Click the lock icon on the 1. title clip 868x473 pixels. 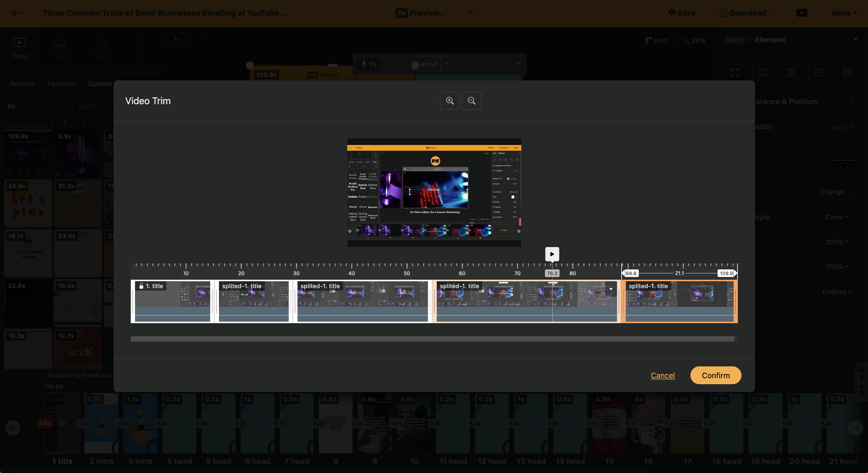click(142, 286)
